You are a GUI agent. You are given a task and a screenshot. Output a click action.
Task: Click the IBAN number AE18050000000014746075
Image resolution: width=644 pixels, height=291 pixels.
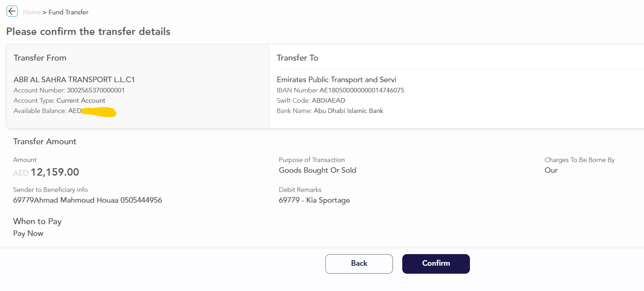(362, 90)
